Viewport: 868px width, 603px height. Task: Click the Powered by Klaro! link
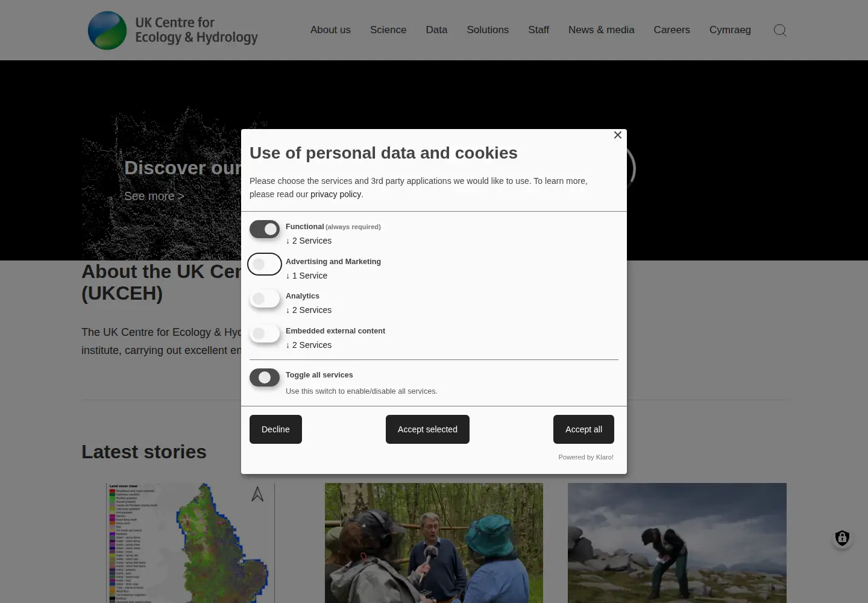(586, 457)
